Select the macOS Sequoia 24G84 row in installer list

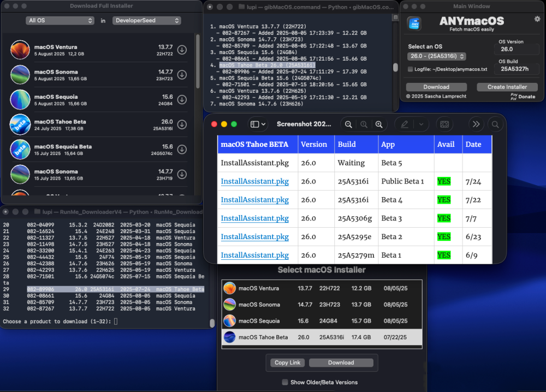322,321
